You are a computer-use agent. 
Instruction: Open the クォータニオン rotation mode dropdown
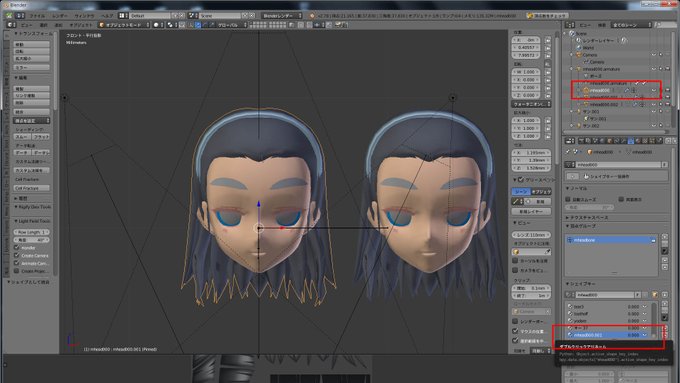531,104
